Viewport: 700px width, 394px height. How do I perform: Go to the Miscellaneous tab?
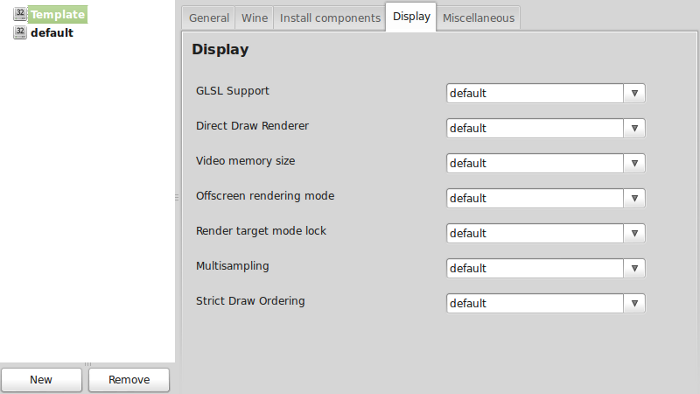pos(478,18)
